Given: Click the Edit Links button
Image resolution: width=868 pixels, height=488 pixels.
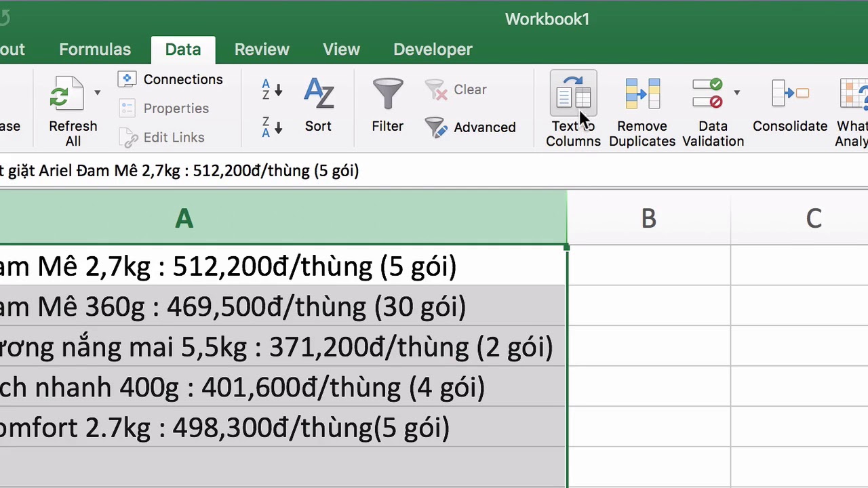Looking at the screenshot, I should (161, 138).
